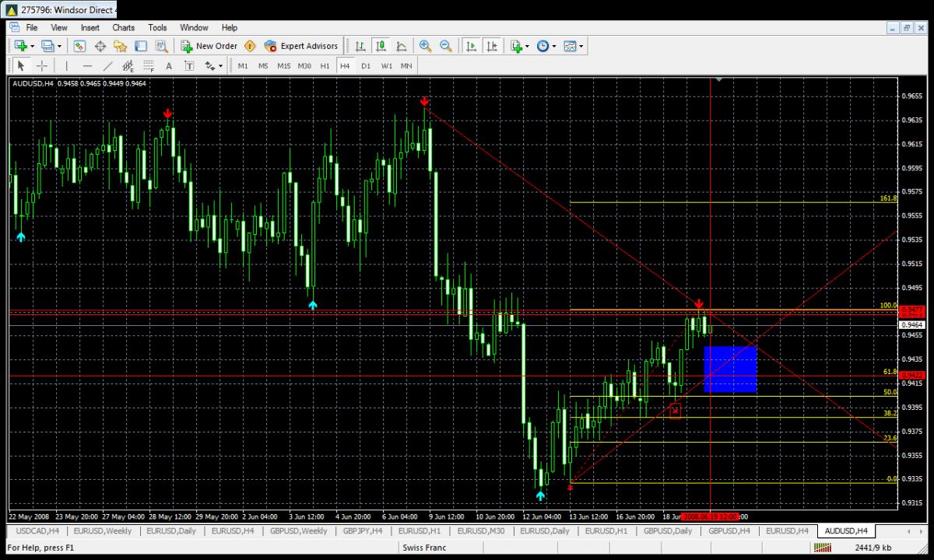Click the New Order button
Viewport: 934px width, 560px height.
point(209,46)
